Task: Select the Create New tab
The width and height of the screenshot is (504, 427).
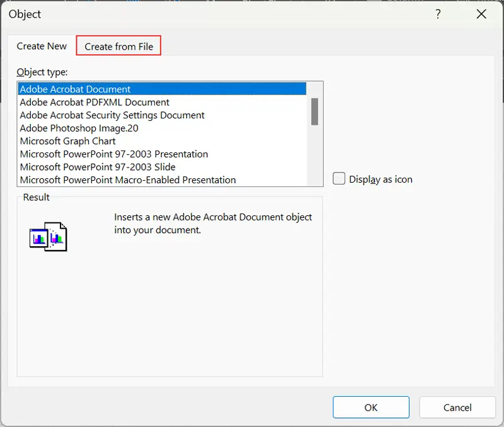Action: pyautogui.click(x=42, y=46)
